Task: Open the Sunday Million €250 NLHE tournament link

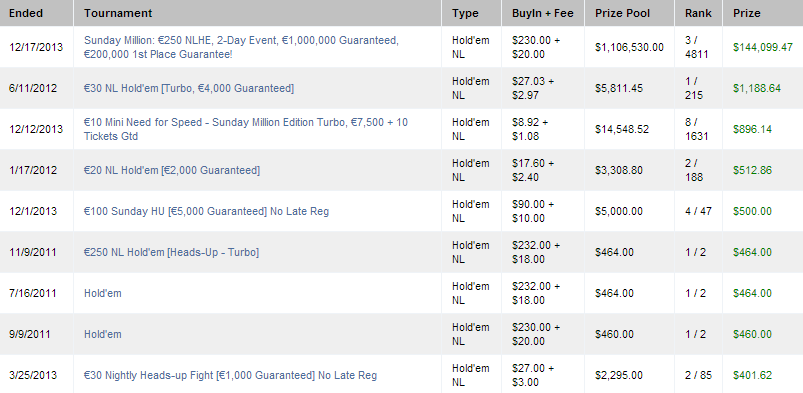Action: tap(241, 47)
